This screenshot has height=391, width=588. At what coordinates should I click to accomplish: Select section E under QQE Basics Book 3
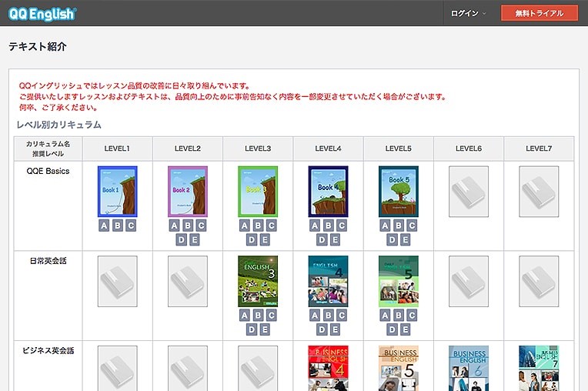[x=265, y=240]
